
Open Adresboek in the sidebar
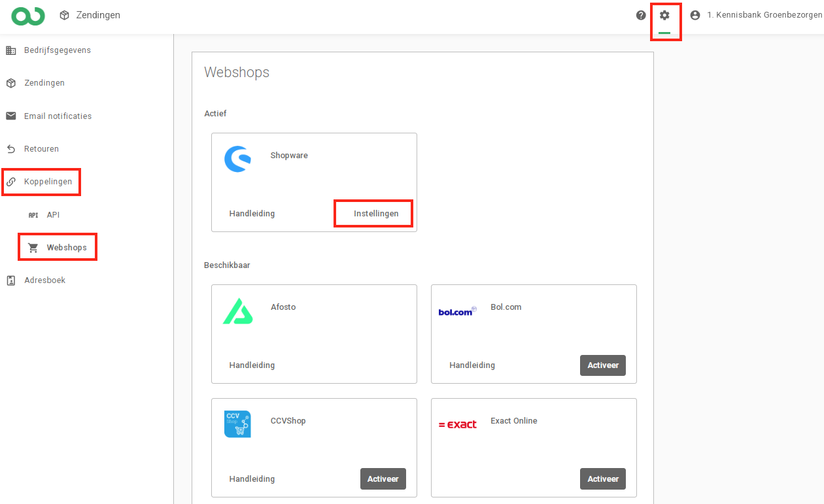pos(44,280)
